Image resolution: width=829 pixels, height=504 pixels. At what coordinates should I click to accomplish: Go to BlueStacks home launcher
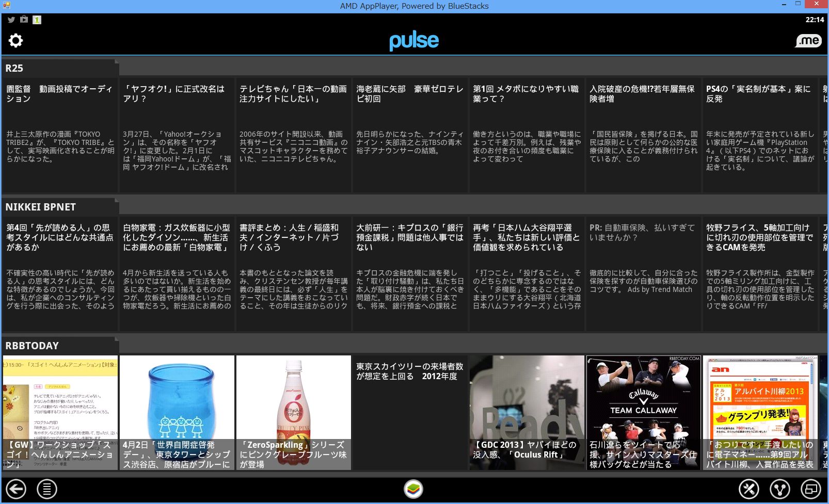[413, 489]
